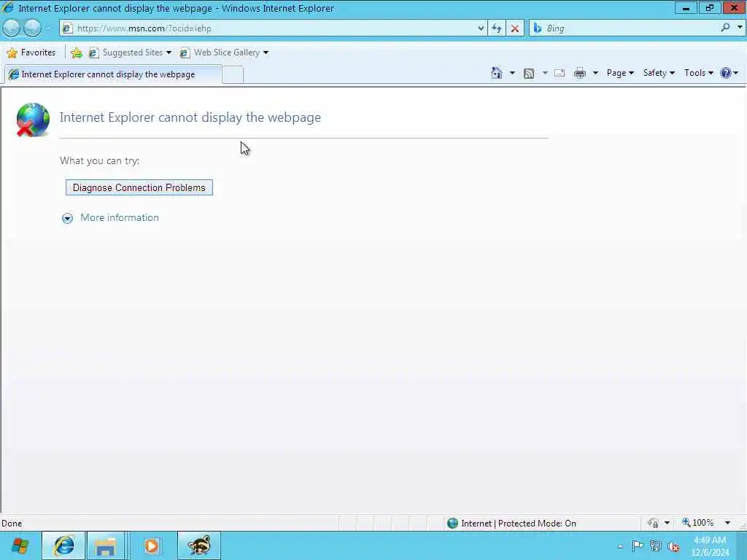Open the Print options dropdown arrow
The height and width of the screenshot is (560, 747).
[595, 73]
